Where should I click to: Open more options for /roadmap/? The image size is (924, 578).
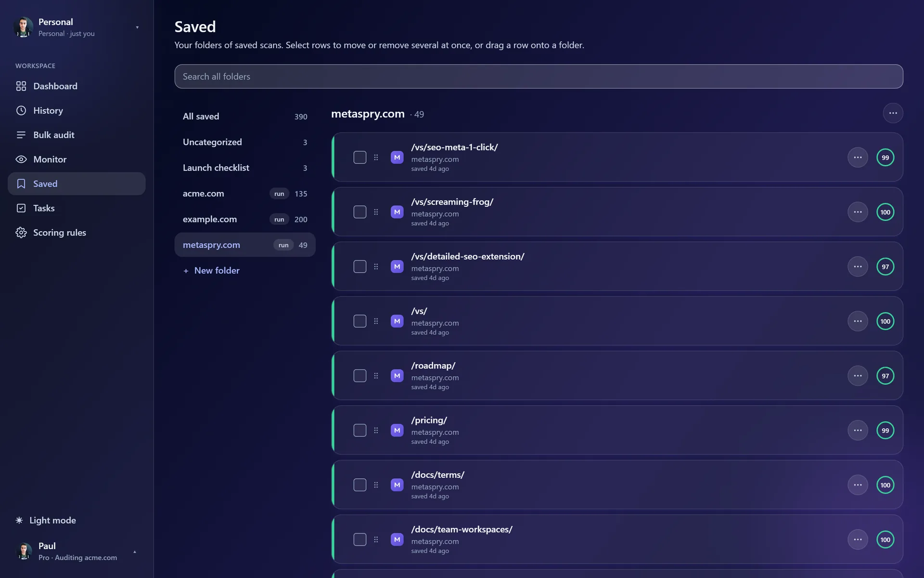point(858,376)
